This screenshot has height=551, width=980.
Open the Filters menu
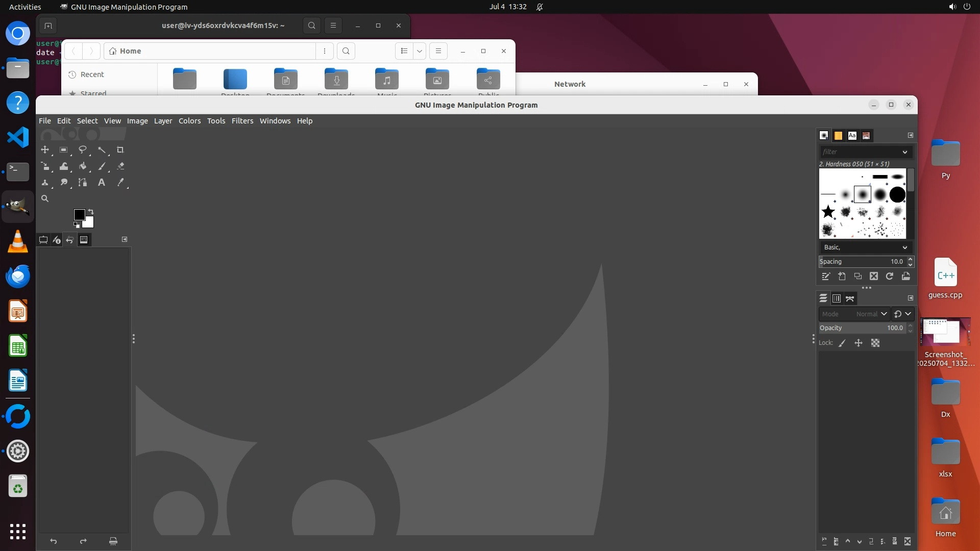point(242,121)
